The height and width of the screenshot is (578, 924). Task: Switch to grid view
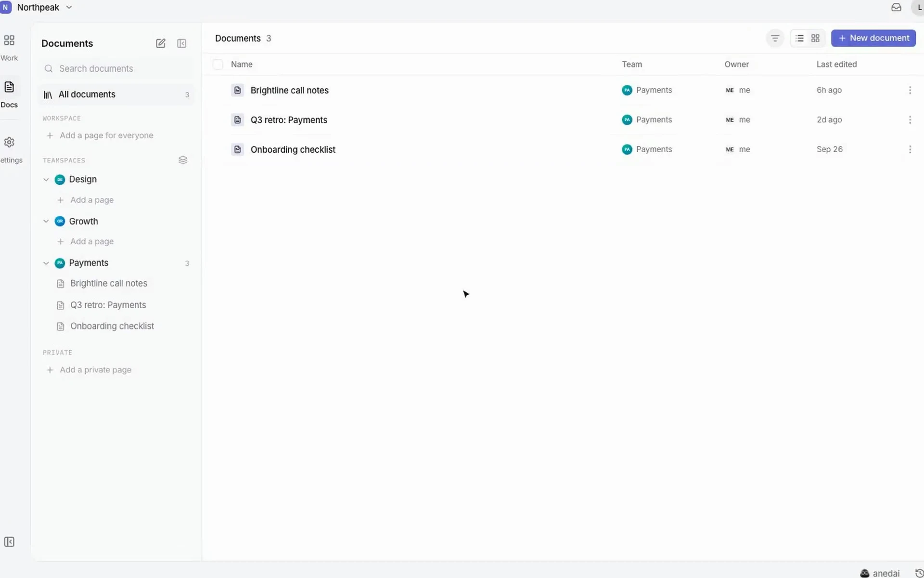pyautogui.click(x=815, y=38)
